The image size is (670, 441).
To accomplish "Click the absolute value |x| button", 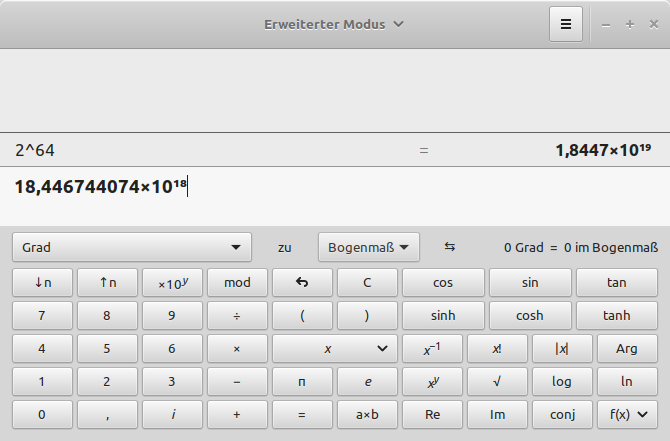I will (x=560, y=349).
